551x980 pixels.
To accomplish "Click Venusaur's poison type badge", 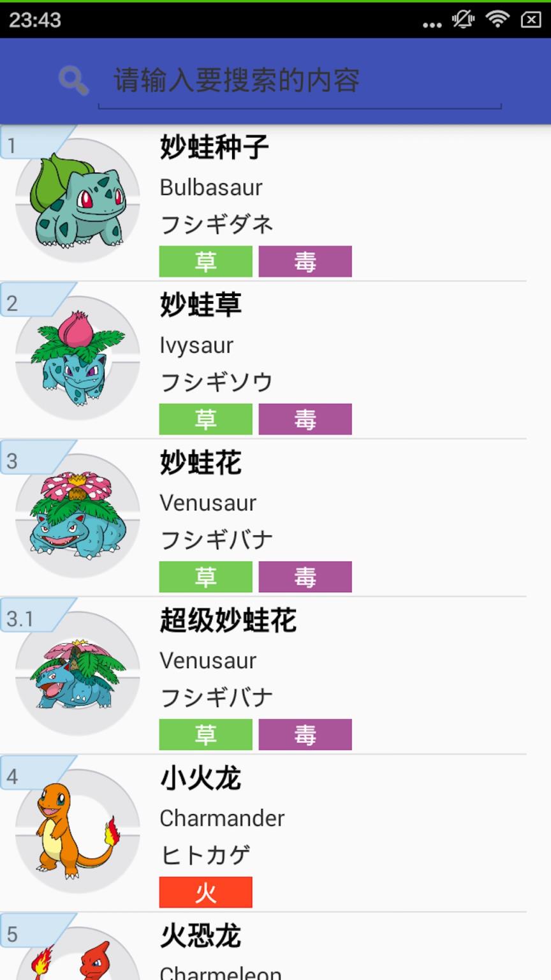I will [x=305, y=577].
